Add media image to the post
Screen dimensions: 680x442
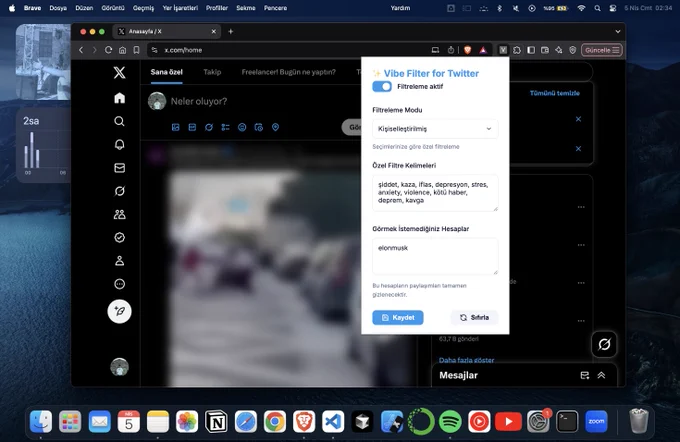click(x=176, y=127)
